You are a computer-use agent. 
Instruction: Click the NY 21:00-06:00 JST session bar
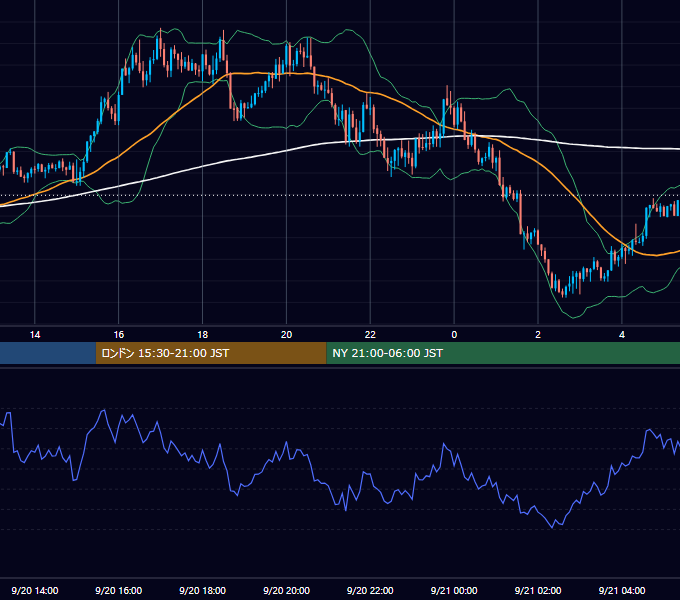pyautogui.click(x=503, y=353)
